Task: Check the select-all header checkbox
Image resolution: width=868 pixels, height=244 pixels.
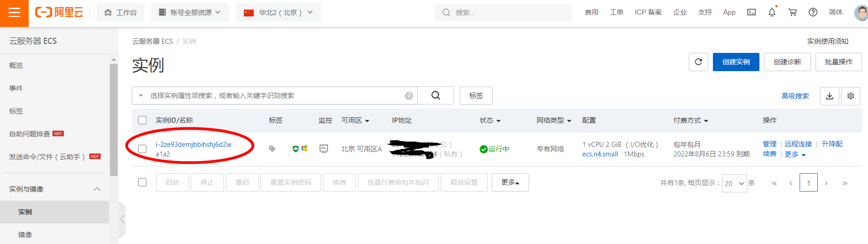Action: (142, 120)
